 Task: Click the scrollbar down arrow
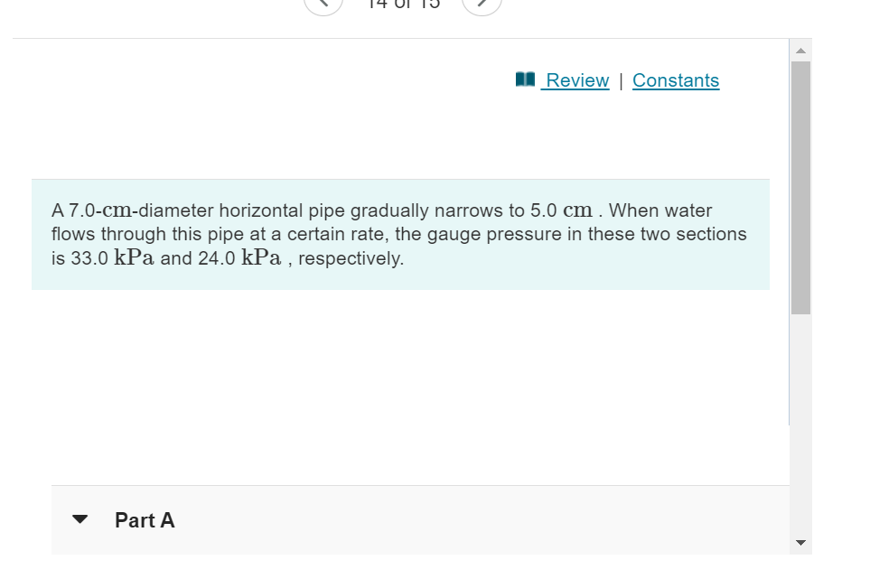pyautogui.click(x=800, y=541)
